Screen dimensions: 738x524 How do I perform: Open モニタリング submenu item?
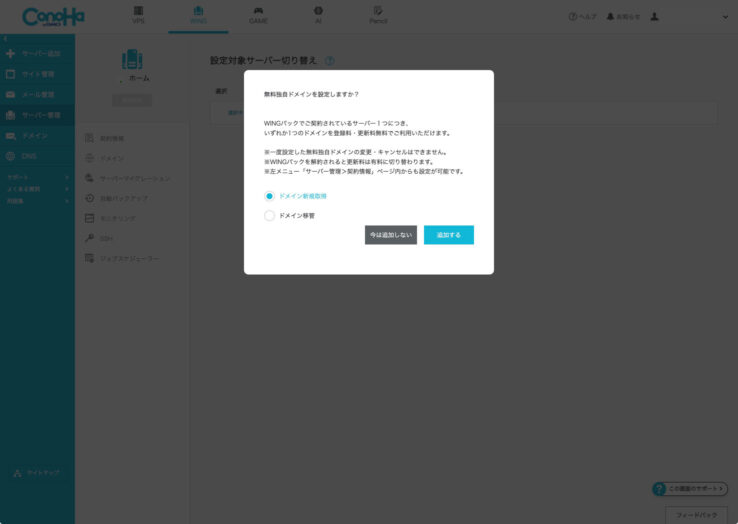(x=110, y=218)
